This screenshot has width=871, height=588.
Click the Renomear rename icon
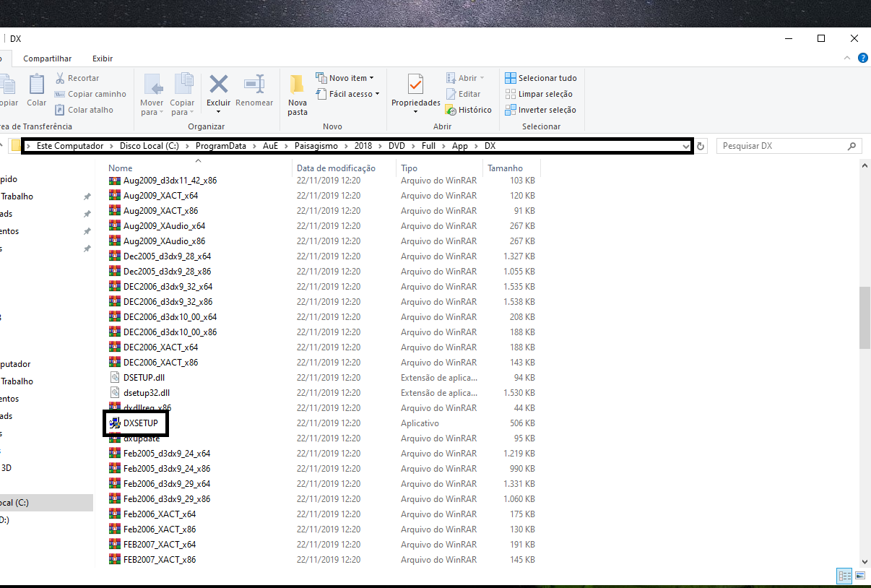point(254,85)
